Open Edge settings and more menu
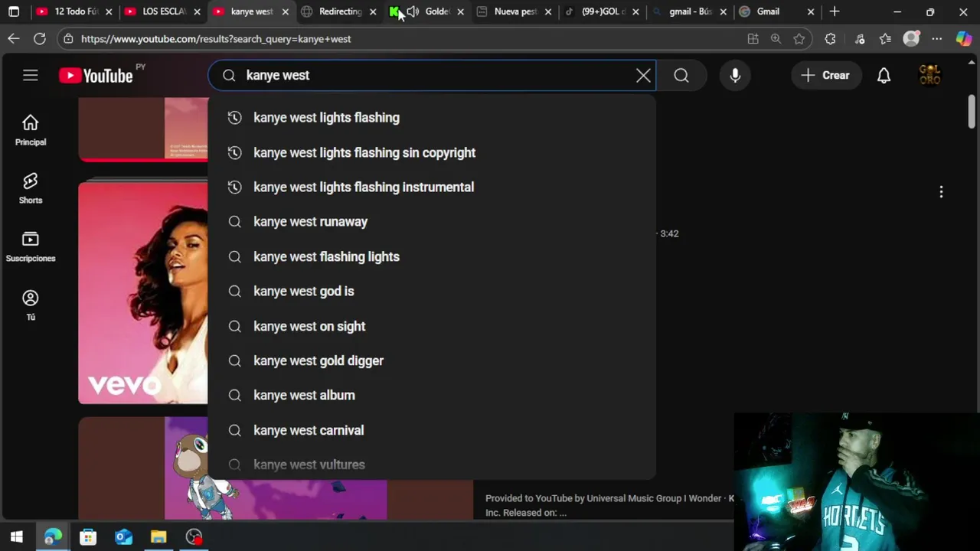Viewport: 980px width, 551px height. [x=937, y=39]
